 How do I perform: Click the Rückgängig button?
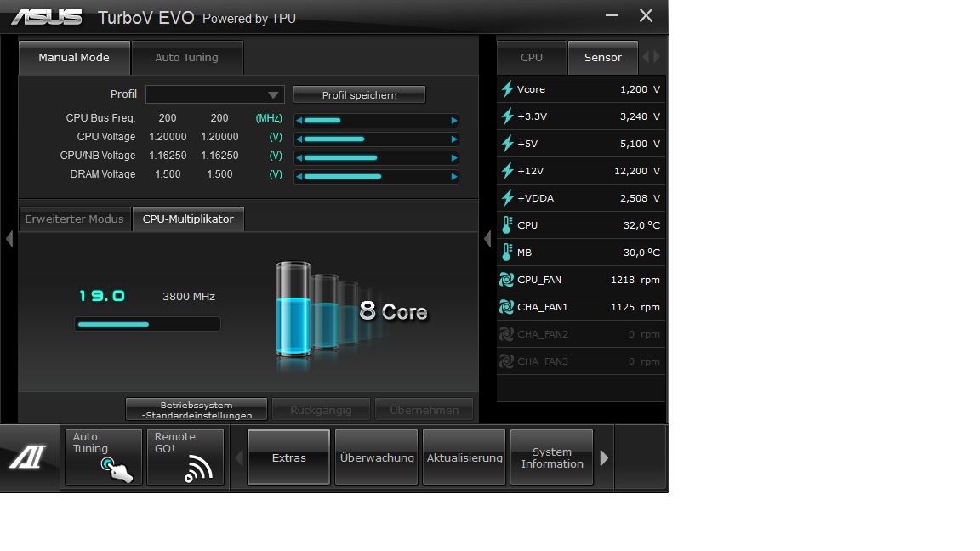pos(322,410)
